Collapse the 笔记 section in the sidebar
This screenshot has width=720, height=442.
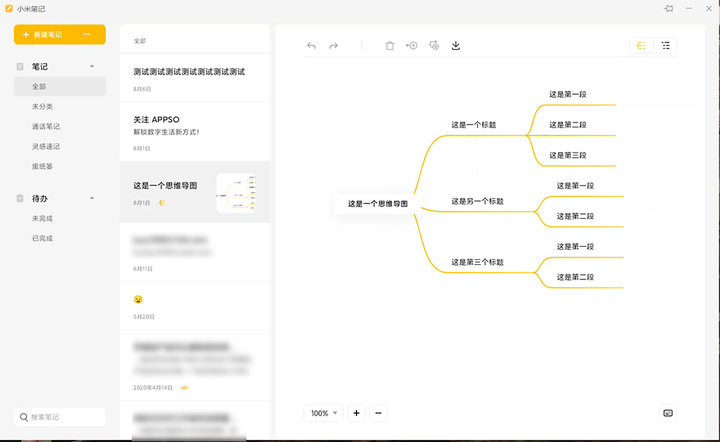click(93, 67)
